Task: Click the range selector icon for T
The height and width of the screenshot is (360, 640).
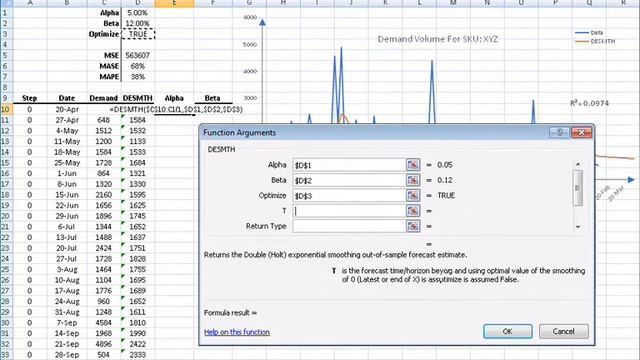Action: click(413, 211)
